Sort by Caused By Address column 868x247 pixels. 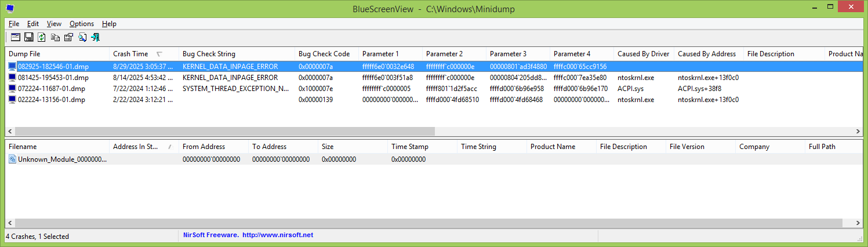pos(709,54)
